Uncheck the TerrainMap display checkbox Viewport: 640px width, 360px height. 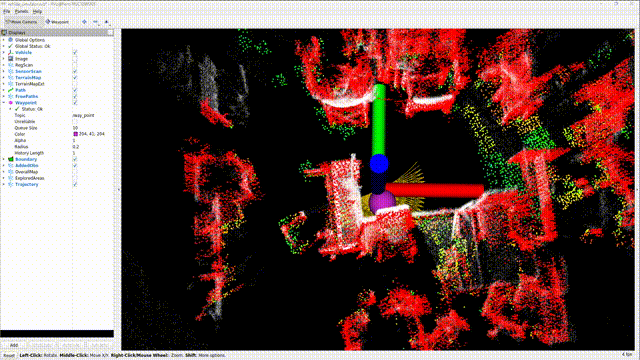pos(75,78)
